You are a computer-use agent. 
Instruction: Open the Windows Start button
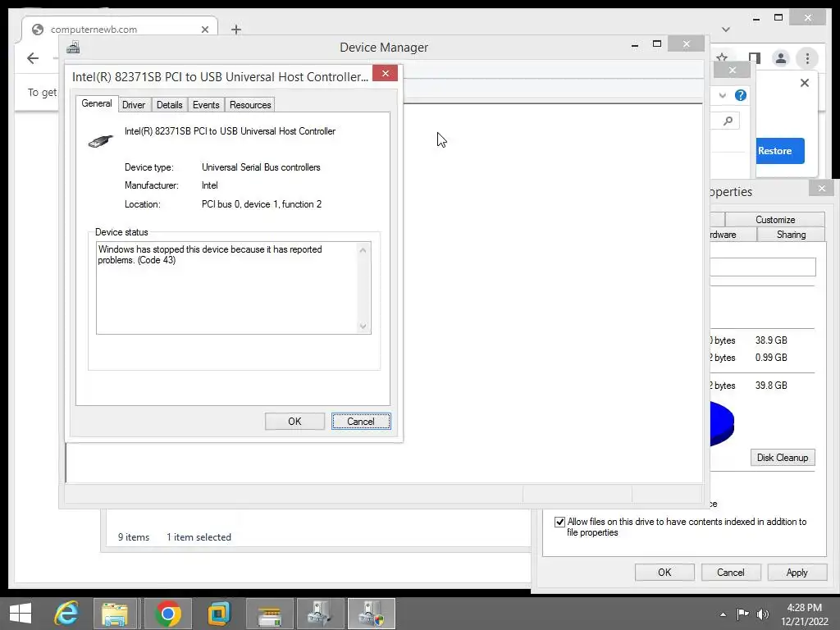(21, 614)
